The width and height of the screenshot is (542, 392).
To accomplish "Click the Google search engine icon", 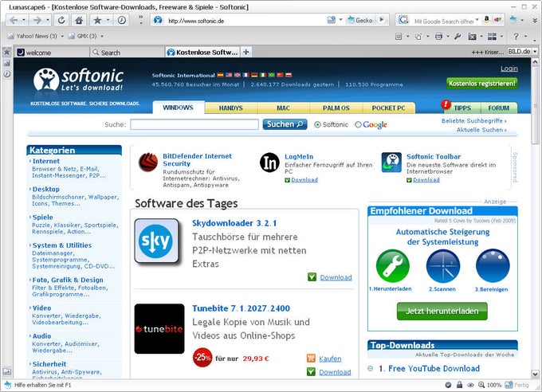I will pos(403,20).
